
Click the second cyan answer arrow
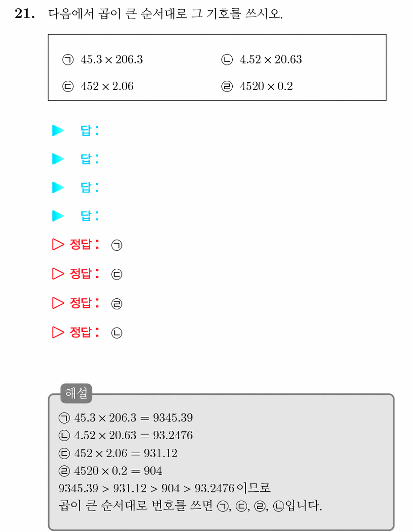pyautogui.click(x=58, y=159)
